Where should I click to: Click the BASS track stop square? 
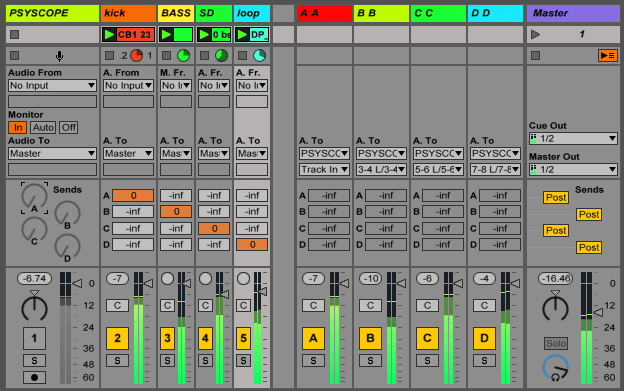click(166, 55)
